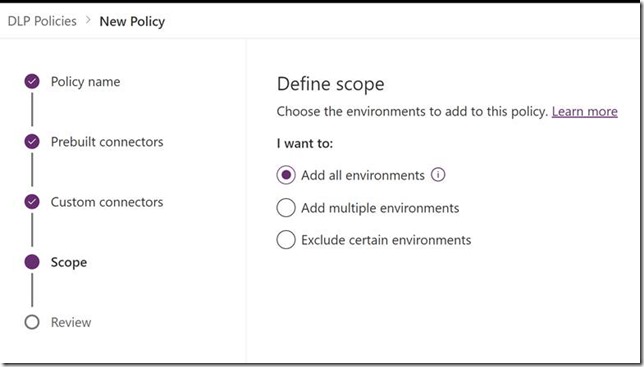The width and height of the screenshot is (644, 367).
Task: Open the Learn more link
Action: tap(584, 111)
